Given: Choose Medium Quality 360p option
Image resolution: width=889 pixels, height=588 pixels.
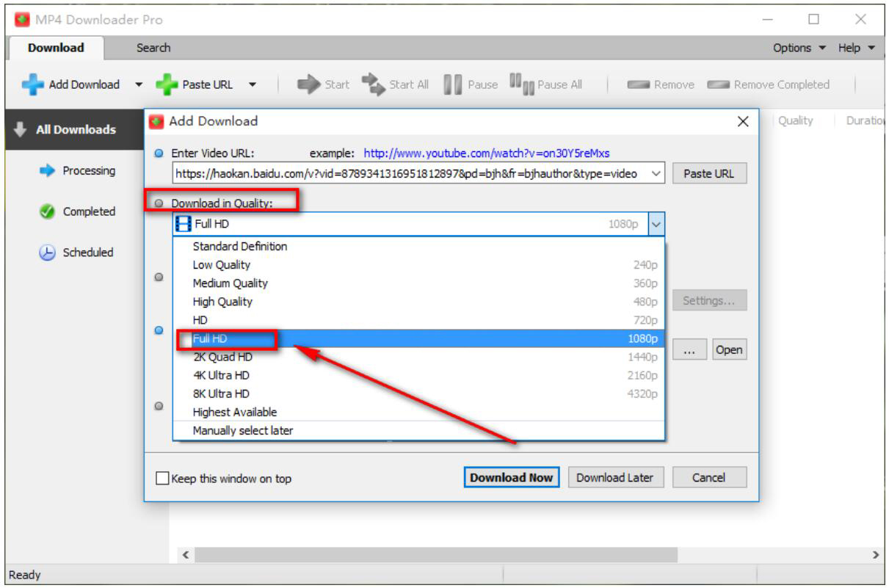Looking at the screenshot, I should tap(418, 283).
